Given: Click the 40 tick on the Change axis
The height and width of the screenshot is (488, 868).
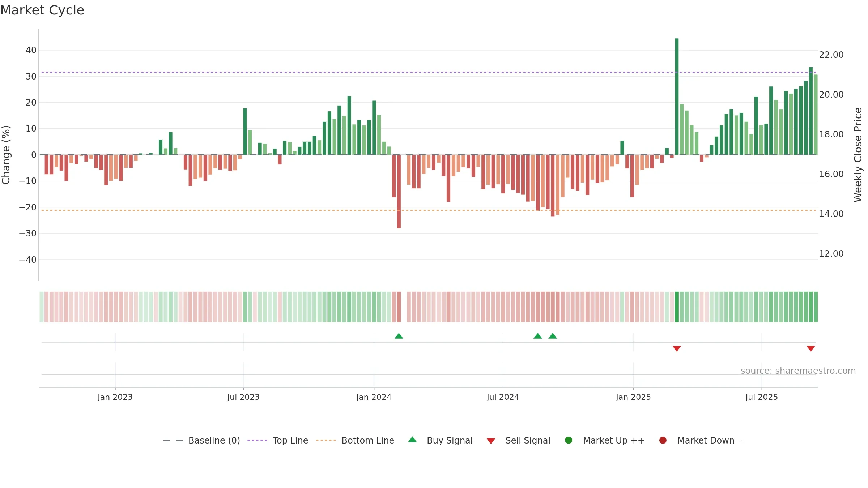Looking at the screenshot, I should point(31,50).
